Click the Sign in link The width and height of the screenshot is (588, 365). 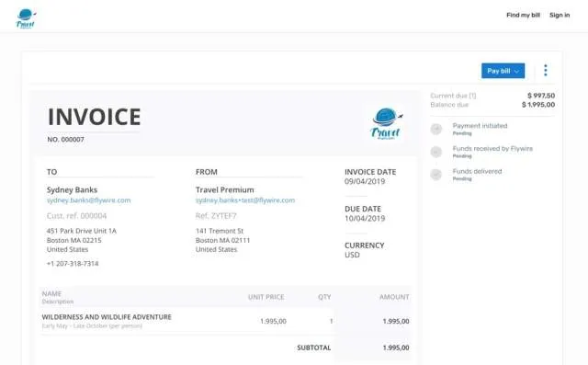[560, 15]
